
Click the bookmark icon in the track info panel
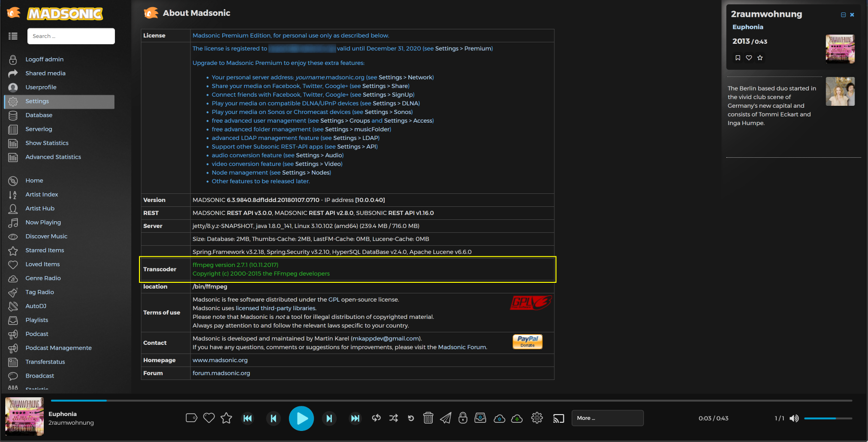738,58
